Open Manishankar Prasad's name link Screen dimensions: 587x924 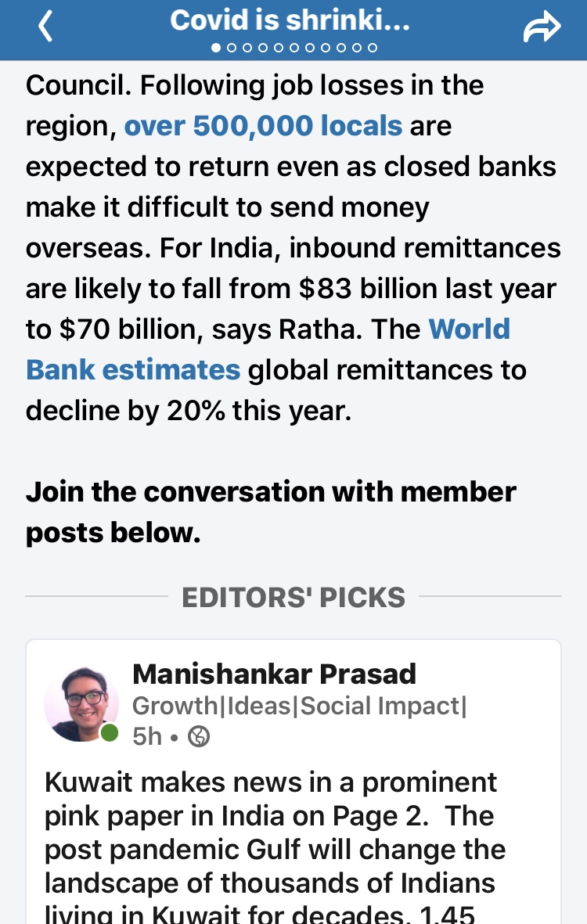tap(274, 674)
